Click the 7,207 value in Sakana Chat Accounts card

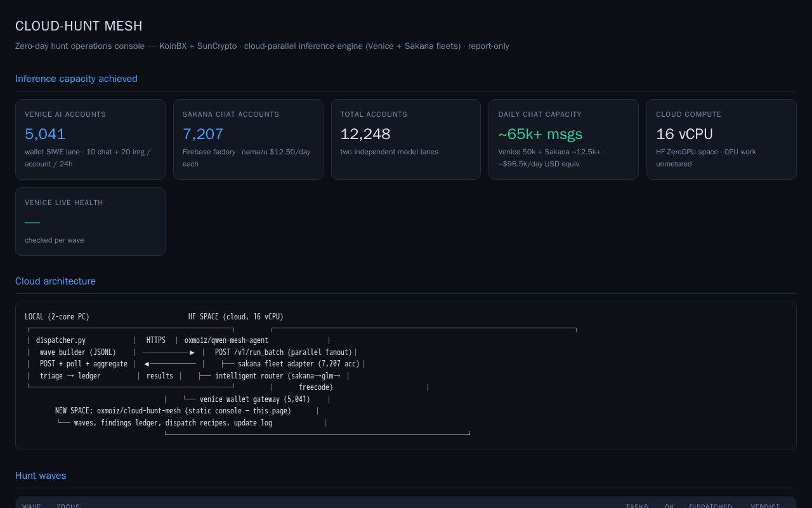pyautogui.click(x=203, y=134)
